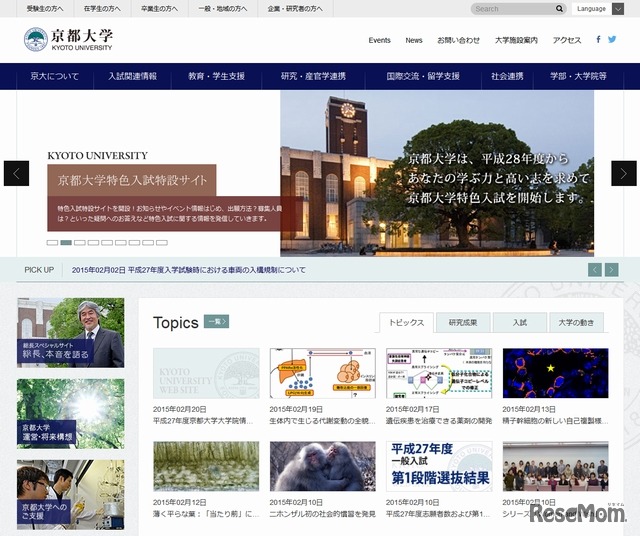This screenshot has height=536, width=640.
Task: Open 京都大学へのご支援 side banner
Action: (x=71, y=495)
